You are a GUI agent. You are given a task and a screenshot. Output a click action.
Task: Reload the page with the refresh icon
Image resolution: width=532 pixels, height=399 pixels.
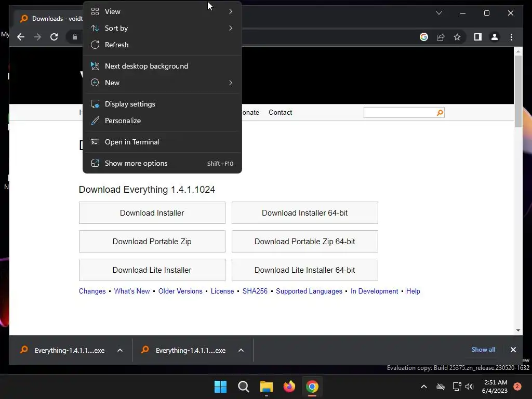coord(54,37)
